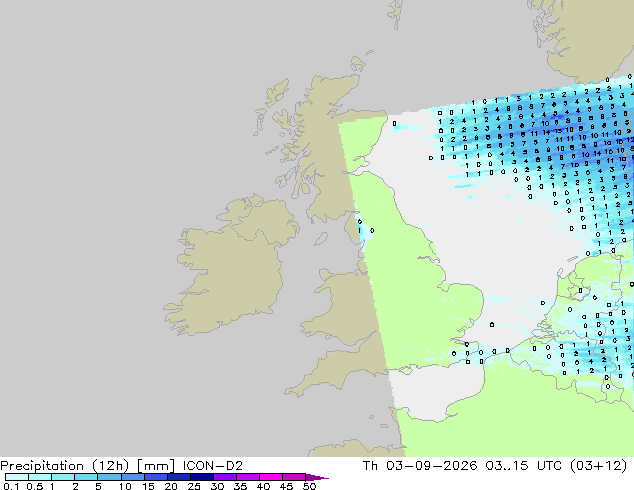Screen dimensions: 634x490
Task: Click the 'Precipitation (12h)' title text
Action: point(65,466)
